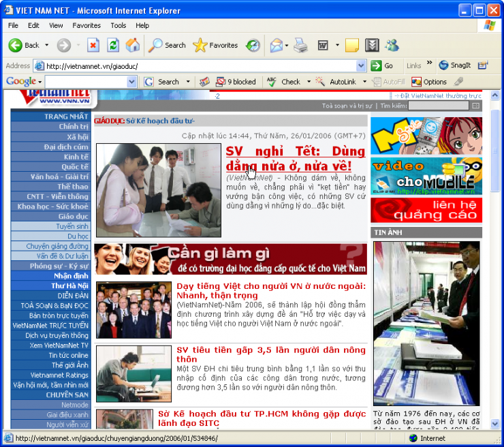504x447 pixels.
Task: Print page with the printer icon
Action: click(x=300, y=45)
